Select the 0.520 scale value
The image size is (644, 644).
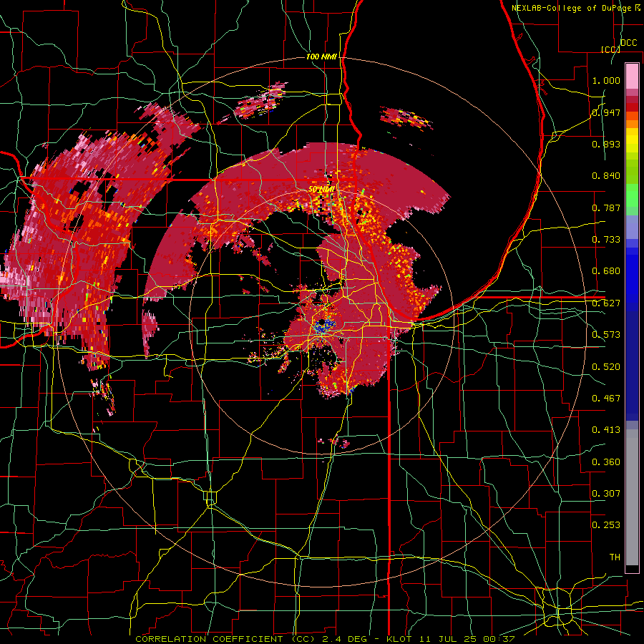[x=606, y=367]
